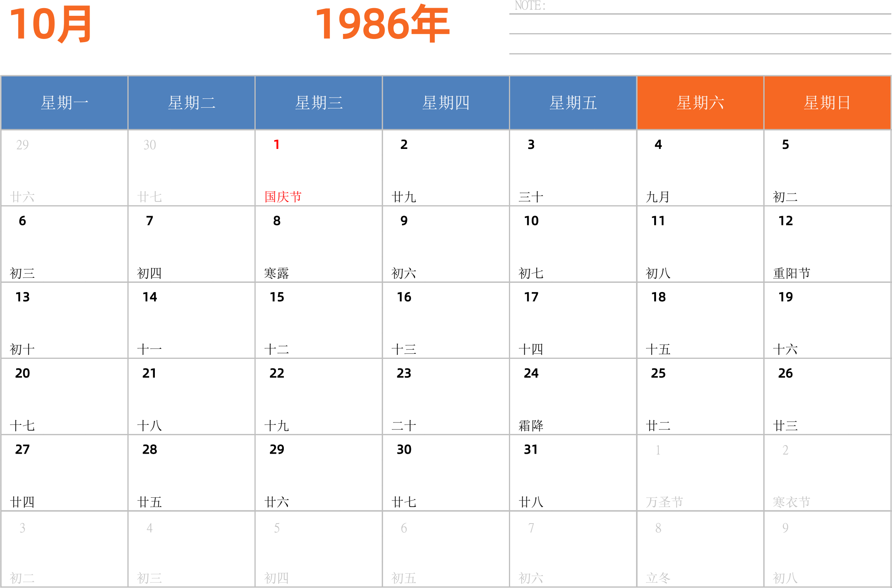Screen dimensions: 892x588
Task: Click the date 22
Action: [x=276, y=373]
